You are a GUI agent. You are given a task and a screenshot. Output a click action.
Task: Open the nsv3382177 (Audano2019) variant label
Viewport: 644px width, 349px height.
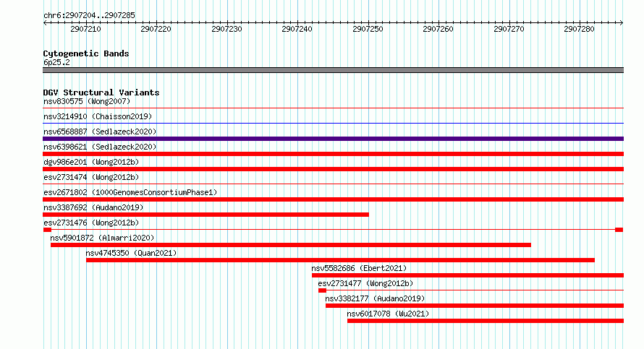tap(375, 298)
